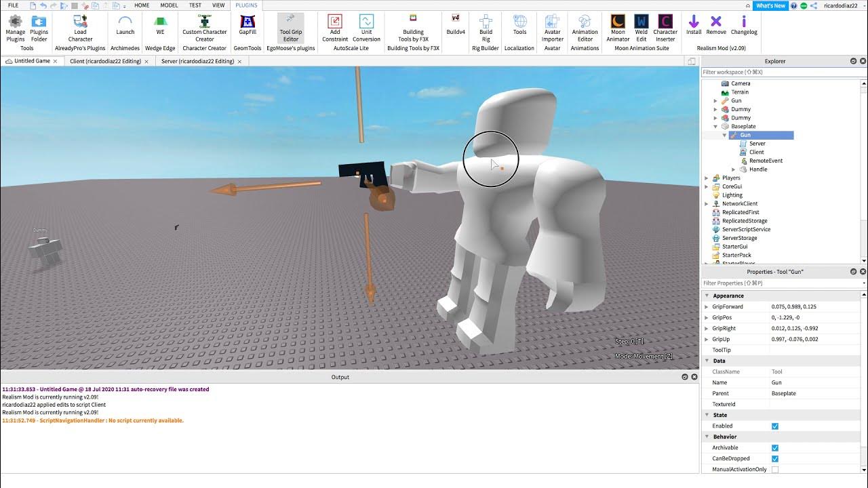Toggle the CanBeDropped checkbox
The height and width of the screenshot is (488, 868).
click(775, 459)
